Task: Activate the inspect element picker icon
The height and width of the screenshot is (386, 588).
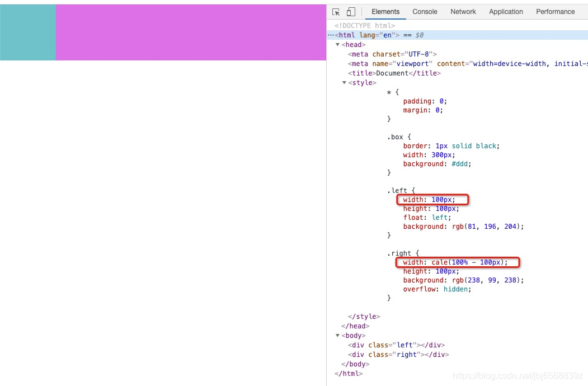Action: tap(336, 12)
